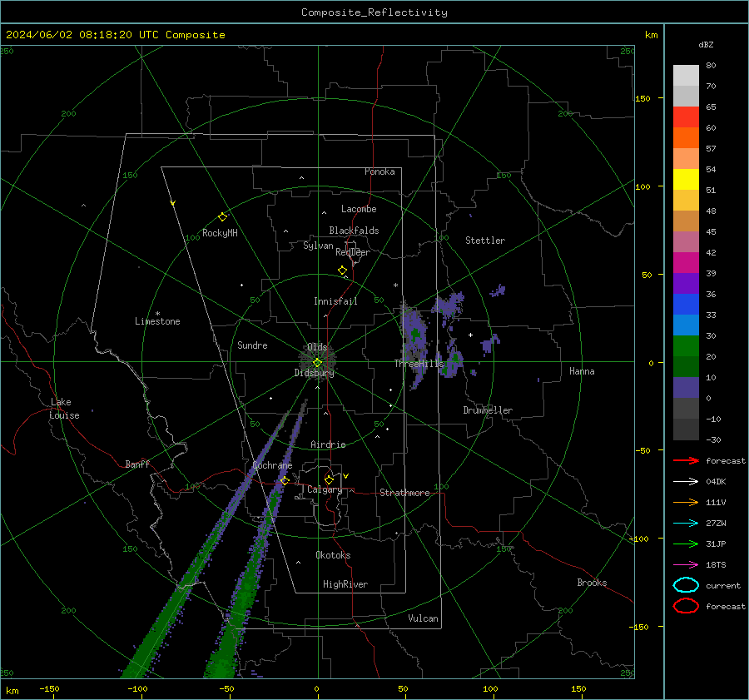The image size is (749, 700).
Task: Click the Stettler town label
Action: 485,241
